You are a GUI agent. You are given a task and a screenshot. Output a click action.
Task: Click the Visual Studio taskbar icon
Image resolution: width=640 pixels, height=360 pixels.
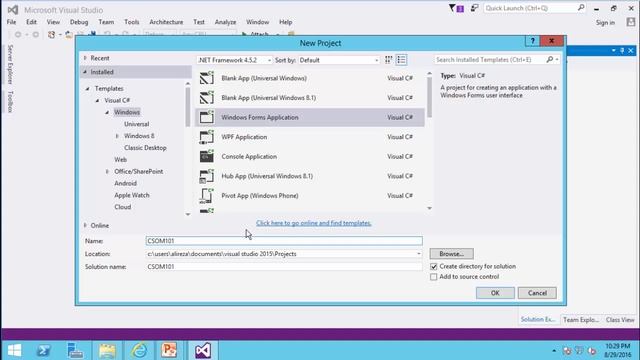tap(202, 350)
